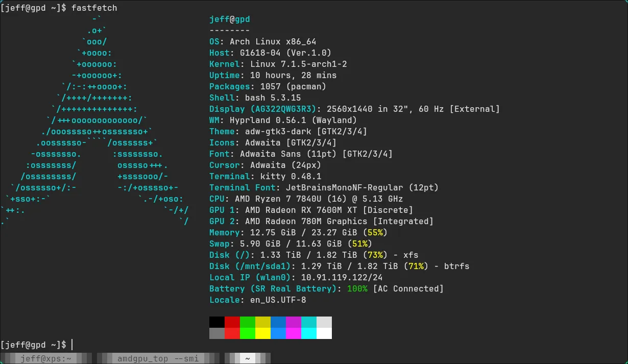The width and height of the screenshot is (628, 364).
Task: Click the 'Display (AG322QWG3R3)' label
Action: 263,109
